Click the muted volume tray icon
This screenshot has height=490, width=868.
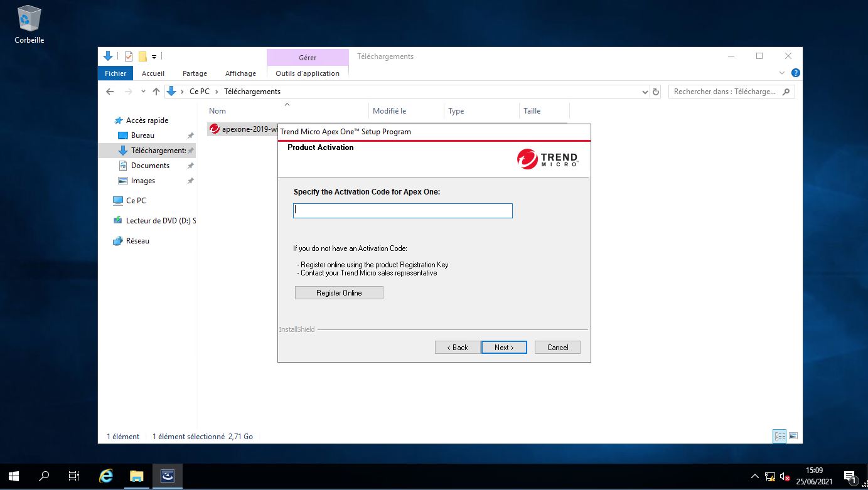[x=785, y=477]
